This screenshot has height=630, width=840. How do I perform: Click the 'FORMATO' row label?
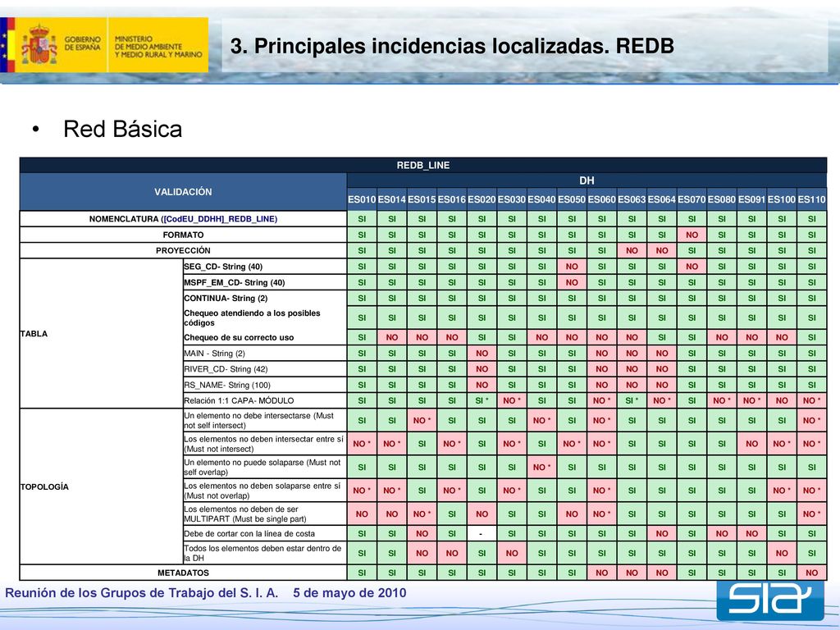click(183, 235)
